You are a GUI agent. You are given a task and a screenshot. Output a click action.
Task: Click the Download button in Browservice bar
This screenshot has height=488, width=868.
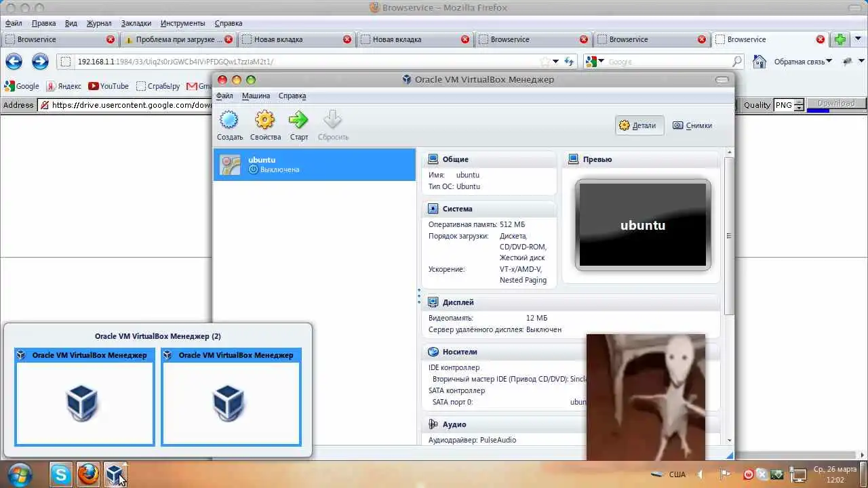(x=836, y=103)
